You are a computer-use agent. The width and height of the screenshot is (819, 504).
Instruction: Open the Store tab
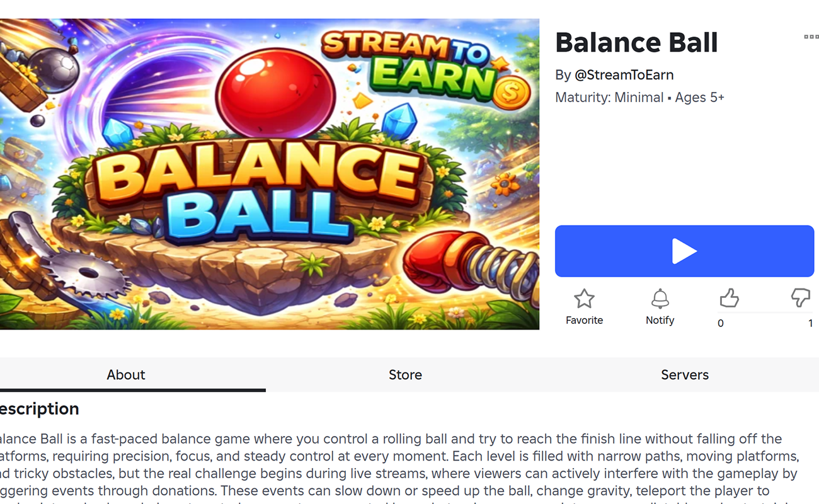[x=405, y=375]
